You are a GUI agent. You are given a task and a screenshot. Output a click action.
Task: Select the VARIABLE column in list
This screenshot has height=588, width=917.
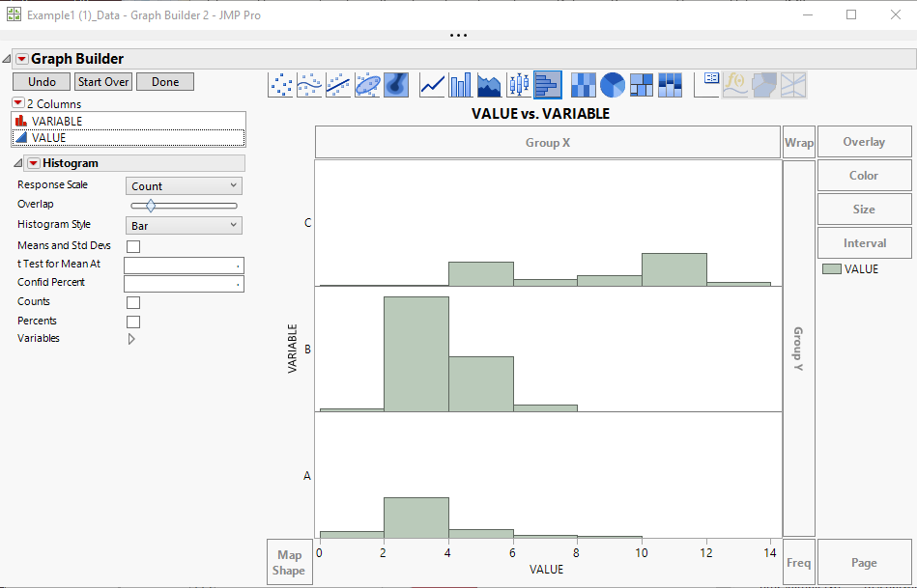pos(129,121)
